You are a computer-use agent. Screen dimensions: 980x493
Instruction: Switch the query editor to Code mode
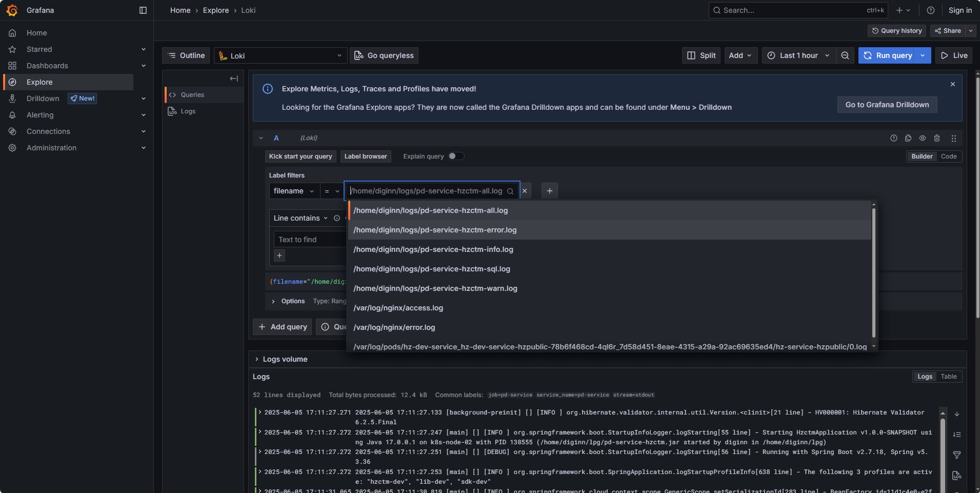tap(948, 156)
